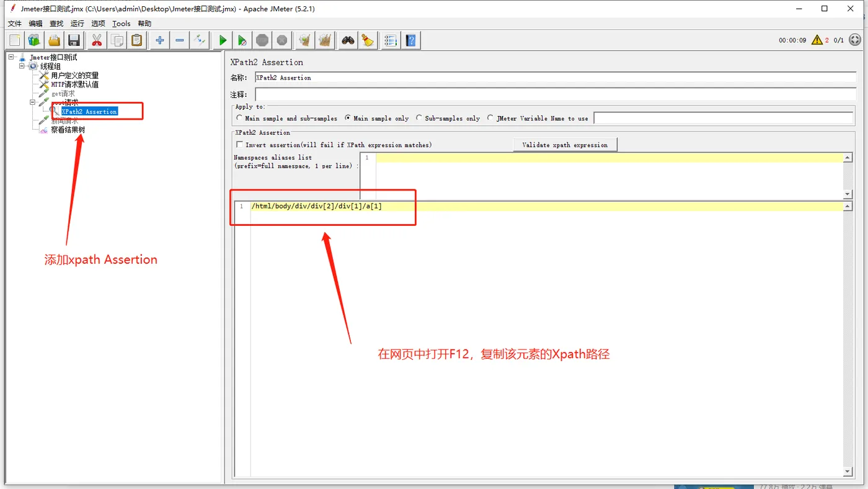Select XPath2 Assertion tree node
The width and height of the screenshot is (868, 489).
(89, 112)
